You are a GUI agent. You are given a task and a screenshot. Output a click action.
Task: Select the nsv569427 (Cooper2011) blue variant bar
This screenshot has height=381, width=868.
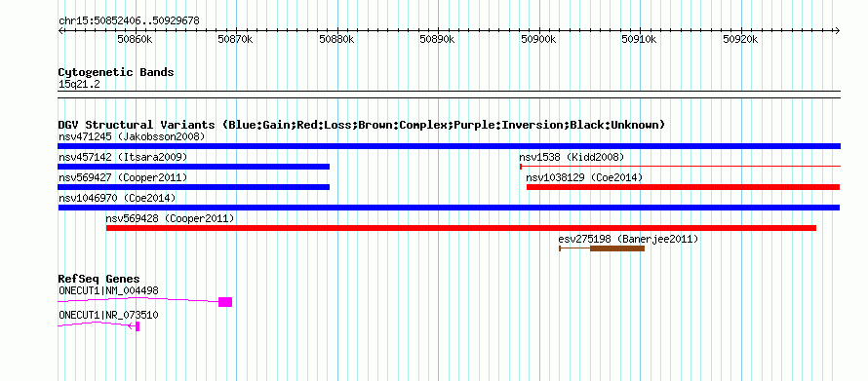pyautogui.click(x=194, y=187)
